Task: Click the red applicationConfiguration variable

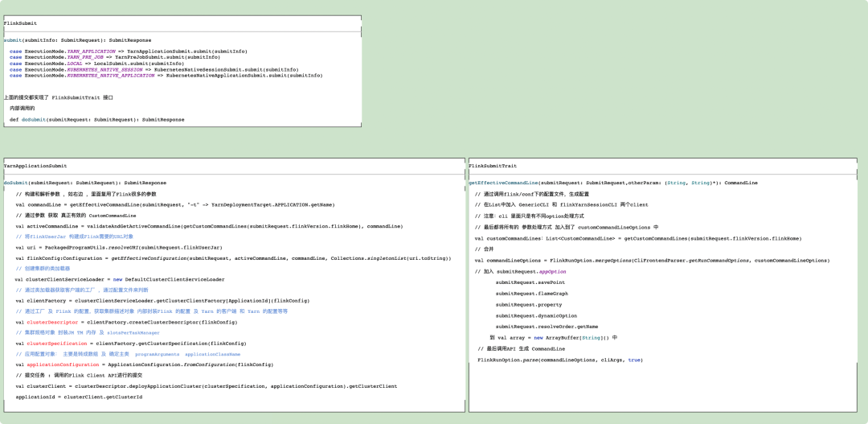Action: [62, 364]
